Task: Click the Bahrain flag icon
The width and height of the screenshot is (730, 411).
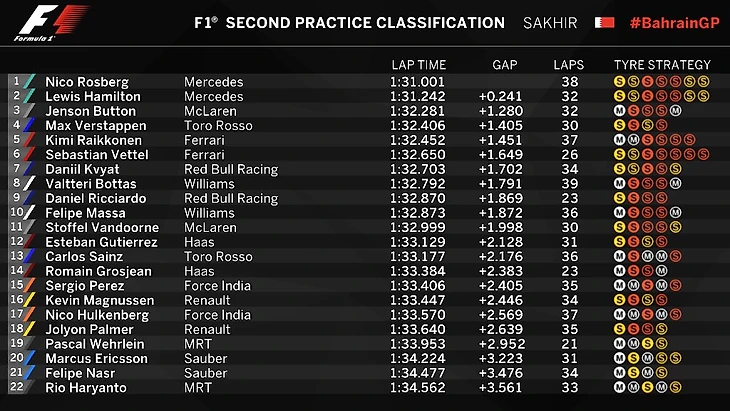Action: click(603, 22)
